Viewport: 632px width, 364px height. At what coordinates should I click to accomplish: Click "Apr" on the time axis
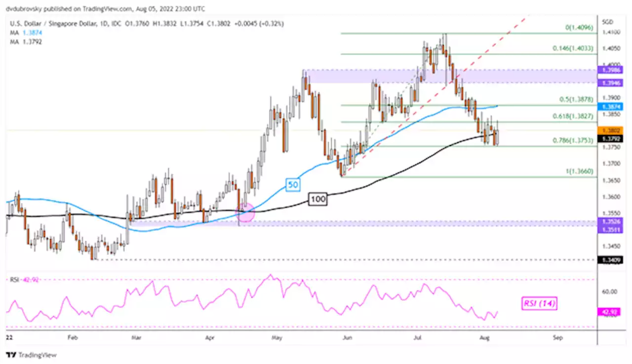[x=209, y=338]
